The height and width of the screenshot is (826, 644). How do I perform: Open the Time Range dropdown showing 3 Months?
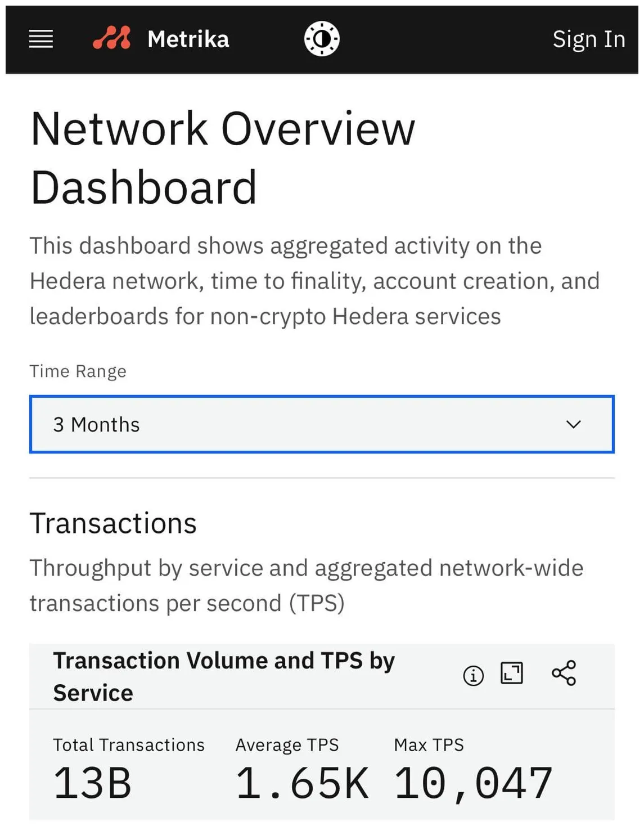click(x=321, y=424)
